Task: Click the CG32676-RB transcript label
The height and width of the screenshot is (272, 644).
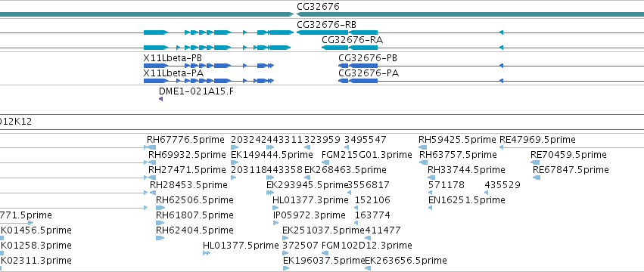Action: click(x=326, y=25)
